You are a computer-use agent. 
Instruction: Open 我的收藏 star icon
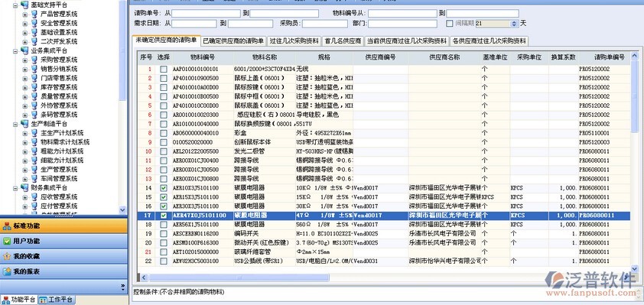point(7,256)
